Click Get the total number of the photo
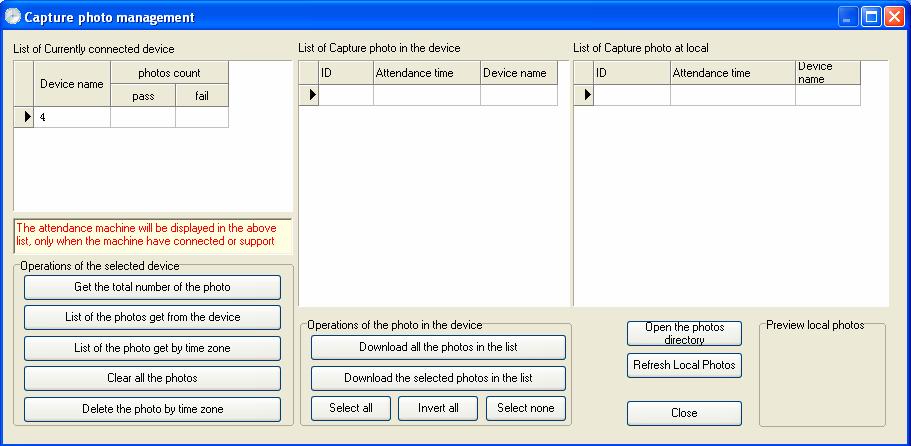911x446 pixels. coord(152,287)
